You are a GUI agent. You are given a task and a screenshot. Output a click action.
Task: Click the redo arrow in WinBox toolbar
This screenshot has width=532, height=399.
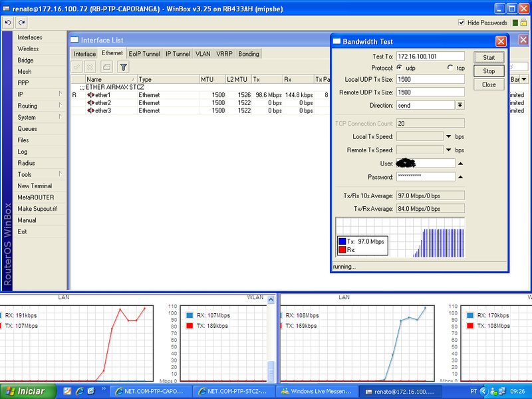(22, 23)
